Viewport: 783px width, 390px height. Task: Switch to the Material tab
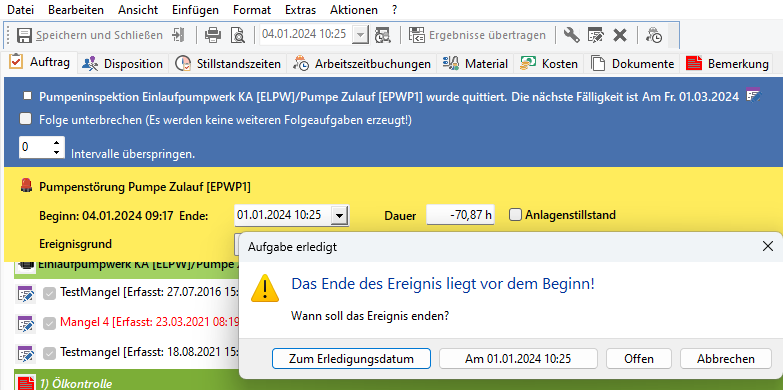475,64
